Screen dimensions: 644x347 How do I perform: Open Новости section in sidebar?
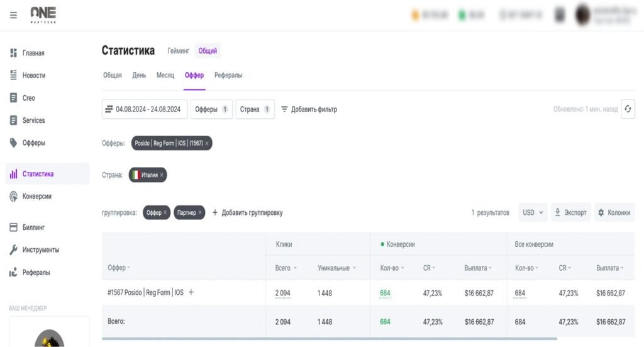34,76
